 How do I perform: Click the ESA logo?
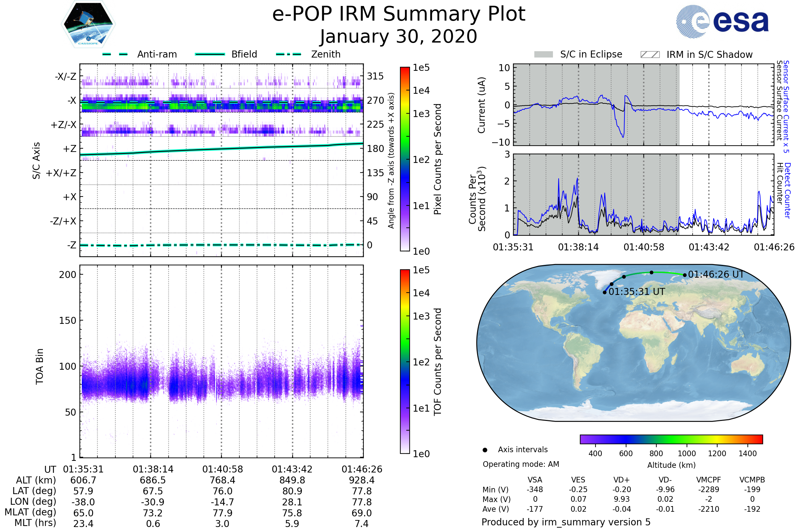coord(722,21)
